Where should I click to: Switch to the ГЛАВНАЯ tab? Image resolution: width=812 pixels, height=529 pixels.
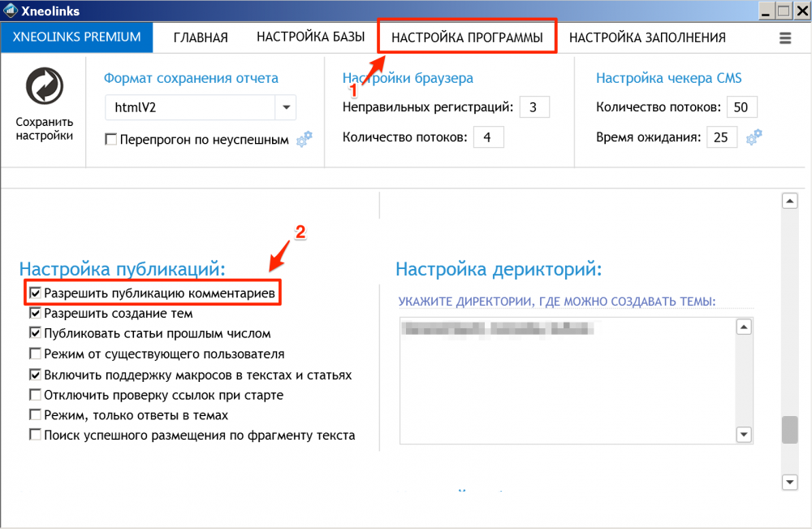(x=201, y=37)
